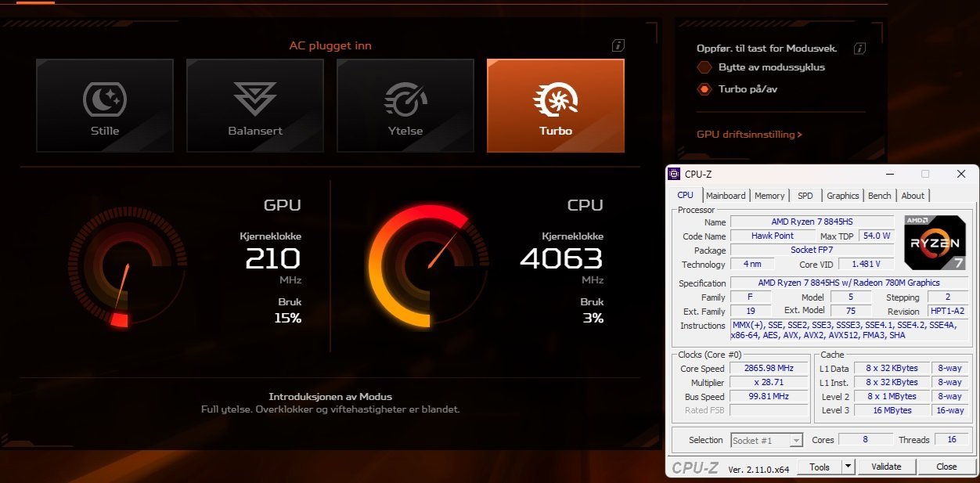Screen dimensions: 980x483
Task: Switch to CPU tab in CPU-Z
Action: [x=686, y=196]
